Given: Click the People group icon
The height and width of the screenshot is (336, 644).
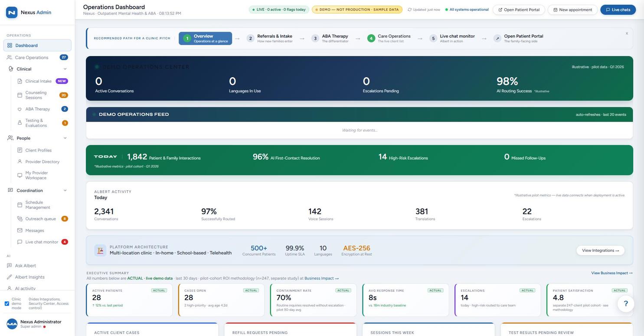Looking at the screenshot, I should 10,138.
